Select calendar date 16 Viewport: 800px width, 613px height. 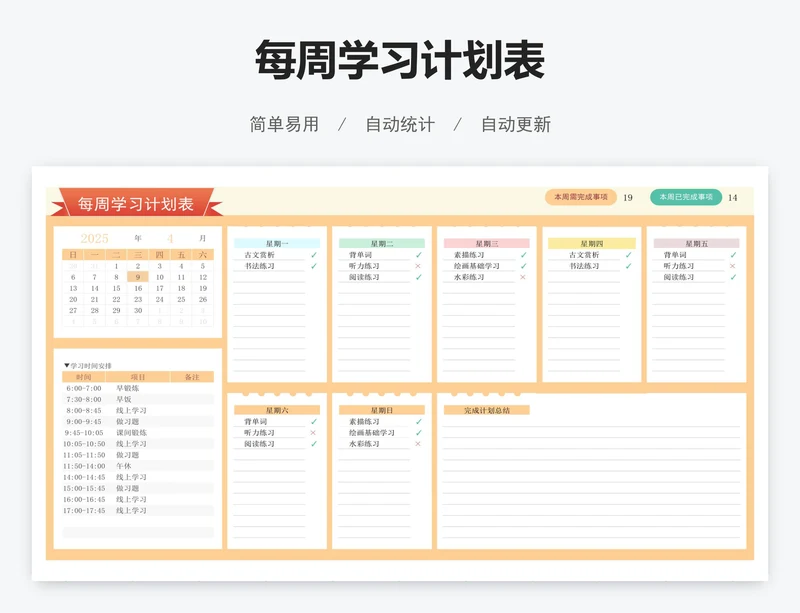pos(138,288)
